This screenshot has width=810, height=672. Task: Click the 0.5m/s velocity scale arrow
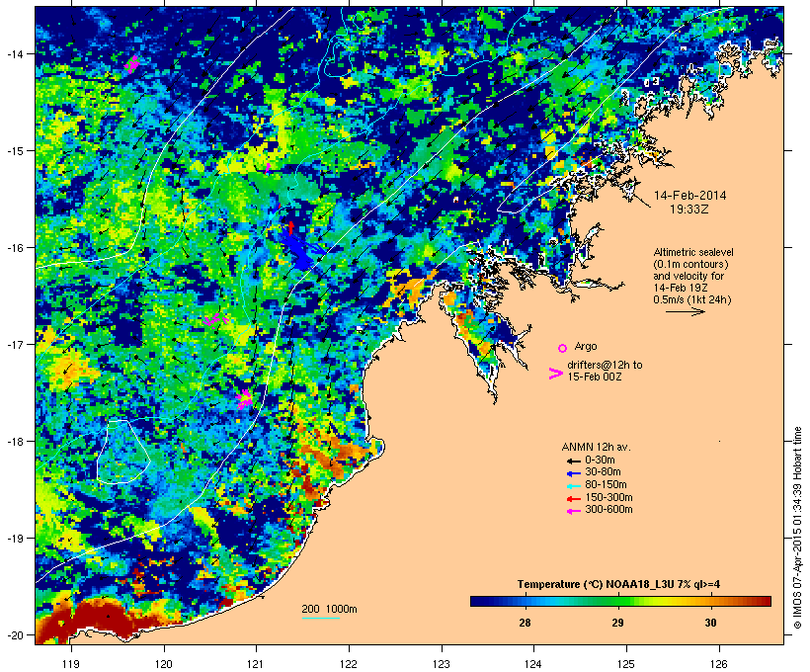click(x=686, y=311)
